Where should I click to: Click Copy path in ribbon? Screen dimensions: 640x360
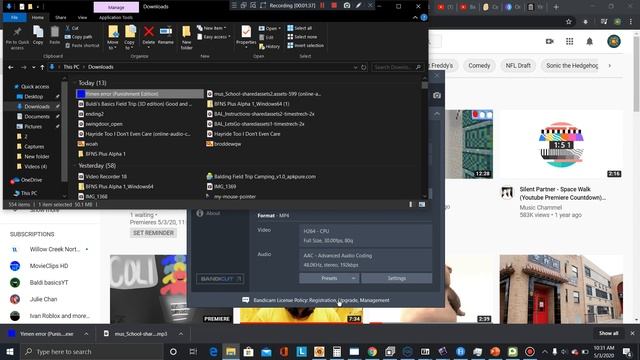pyautogui.click(x=79, y=37)
